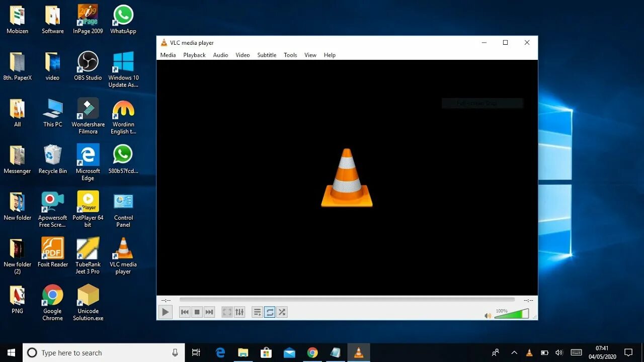The width and height of the screenshot is (644, 362).
Task: Toggle loop mode in VLC
Action: [270, 312]
